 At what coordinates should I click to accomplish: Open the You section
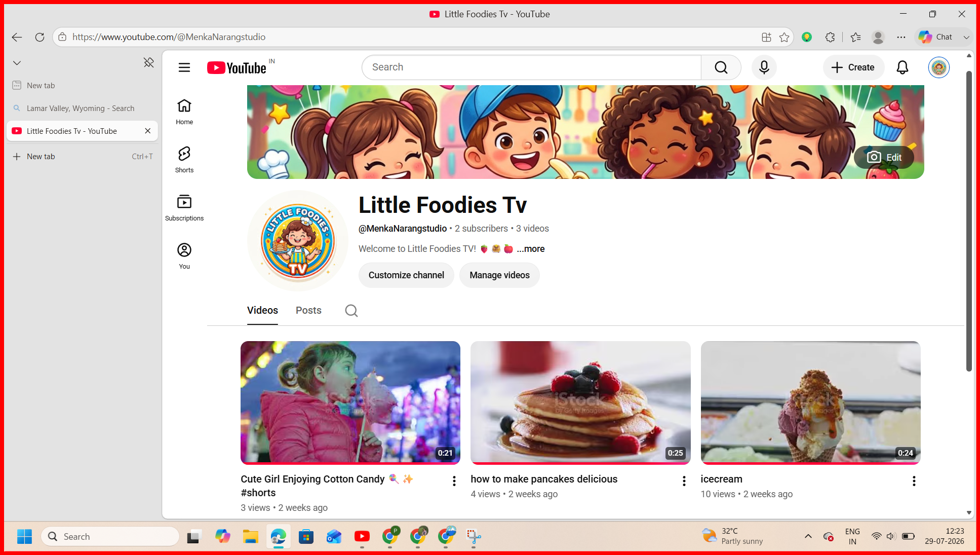click(184, 256)
